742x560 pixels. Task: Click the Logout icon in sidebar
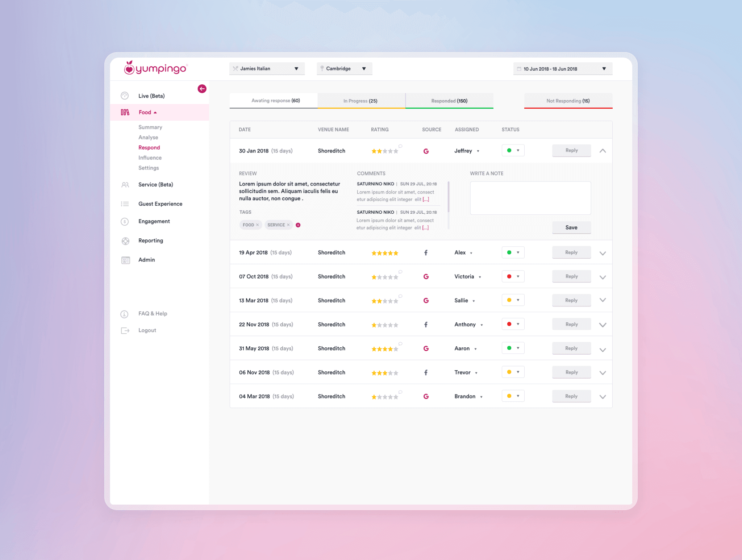coord(125,330)
